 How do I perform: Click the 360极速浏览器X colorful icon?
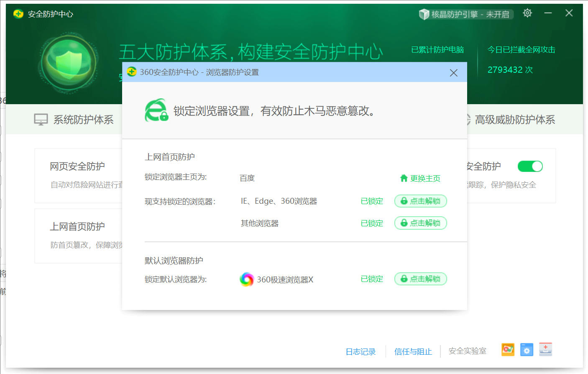247,279
